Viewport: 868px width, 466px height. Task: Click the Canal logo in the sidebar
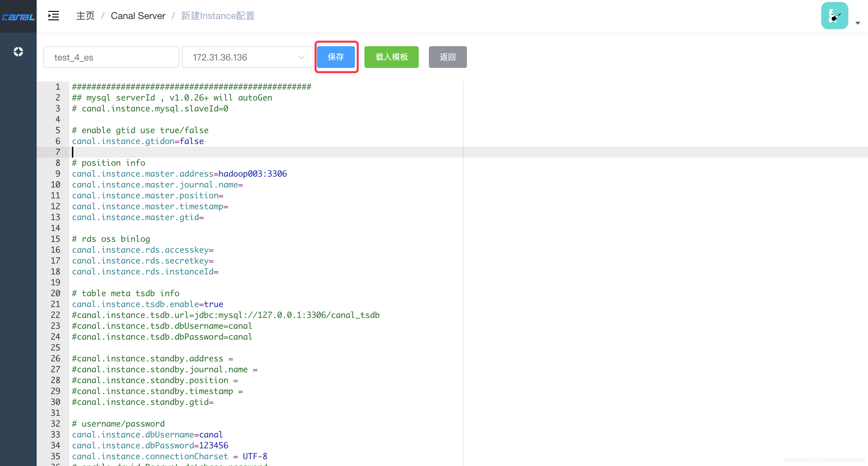pos(18,17)
